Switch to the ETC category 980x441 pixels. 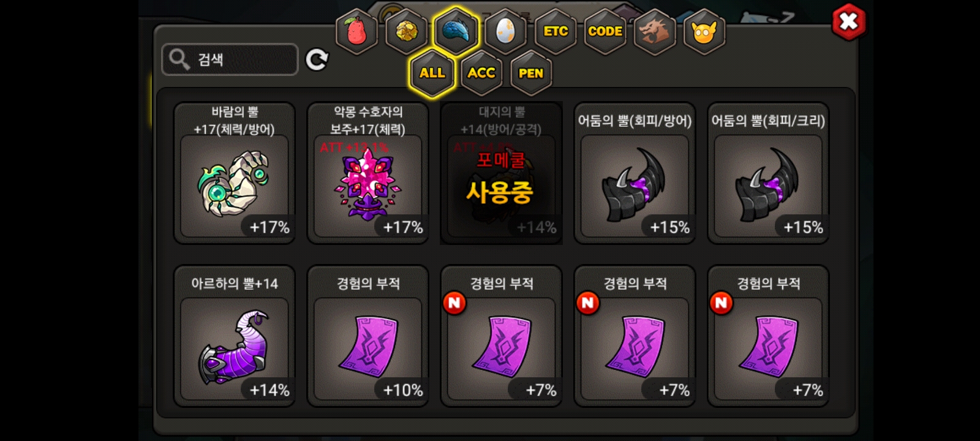coord(556,31)
